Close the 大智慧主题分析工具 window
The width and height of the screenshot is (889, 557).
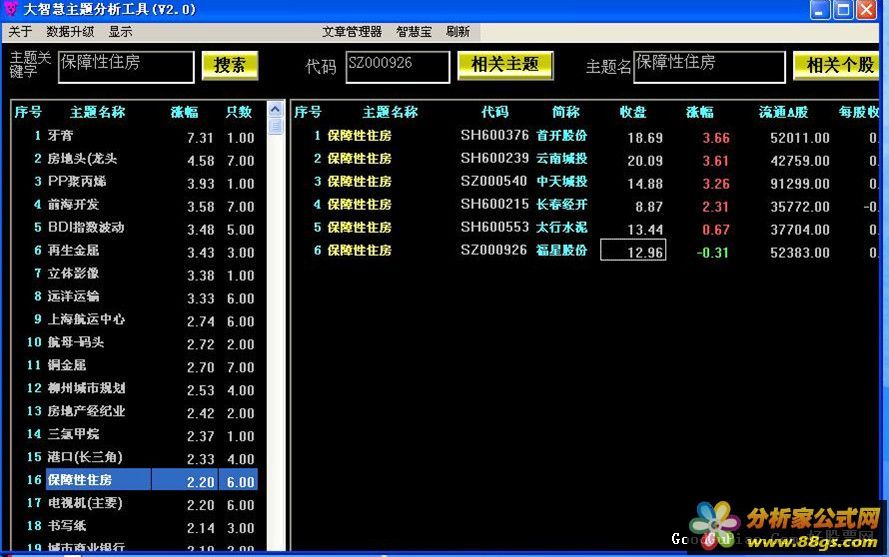(866, 10)
